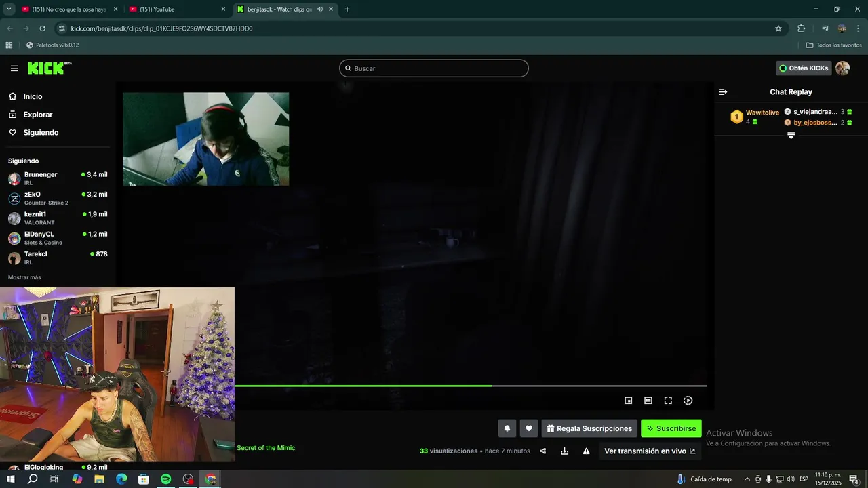Open the Chrome three-dot menu
This screenshot has height=488, width=868.
coord(858,28)
